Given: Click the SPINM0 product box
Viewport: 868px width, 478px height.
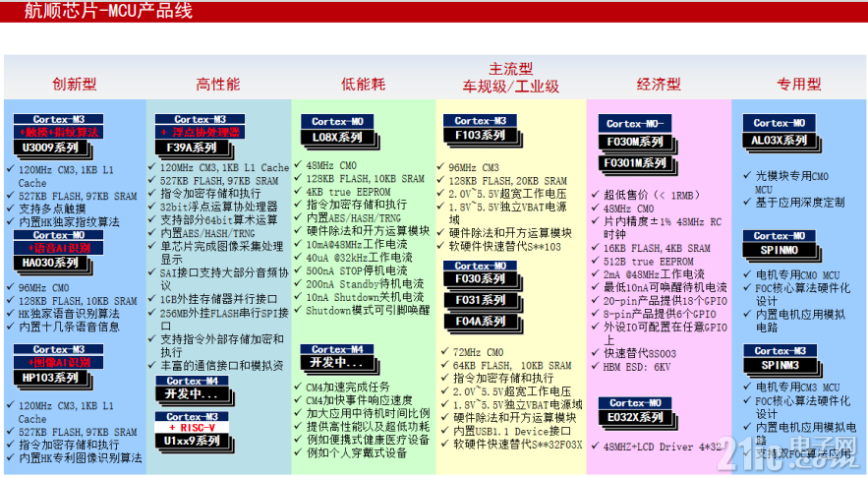Looking at the screenshot, I should 780,251.
